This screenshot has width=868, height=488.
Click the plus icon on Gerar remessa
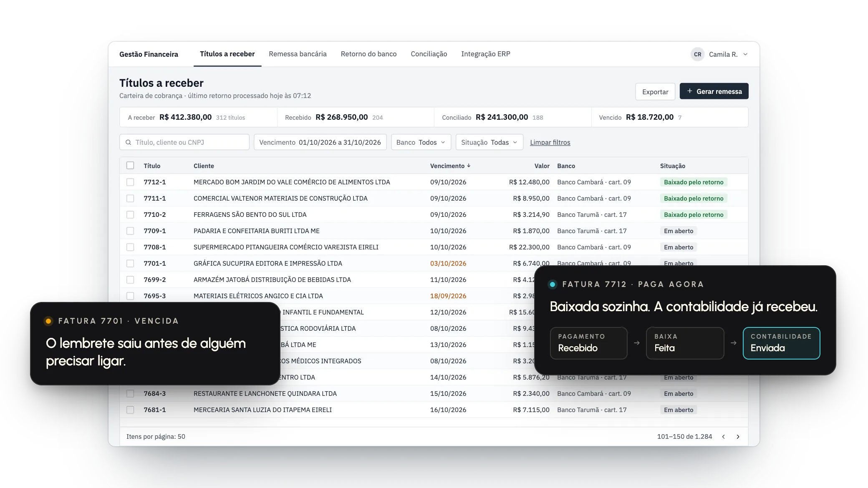(x=689, y=91)
